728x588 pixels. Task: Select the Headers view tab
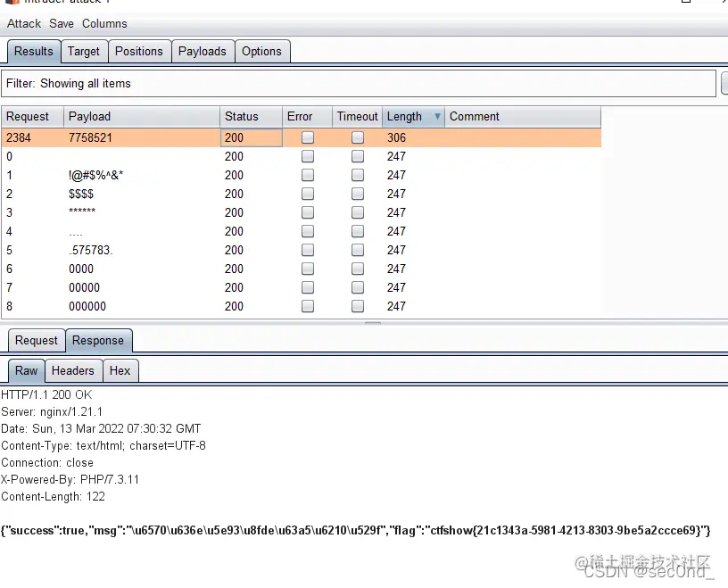point(73,370)
